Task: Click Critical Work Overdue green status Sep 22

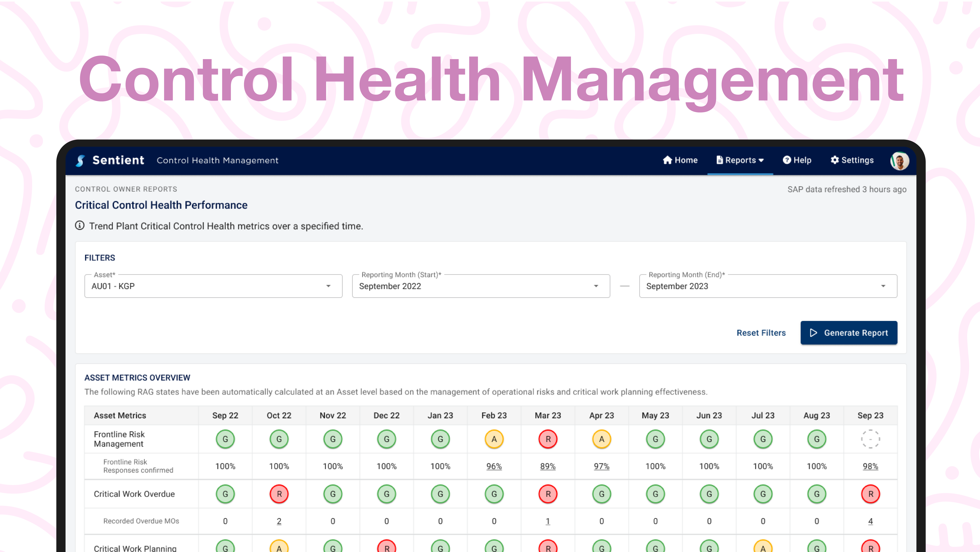Action: [225, 494]
